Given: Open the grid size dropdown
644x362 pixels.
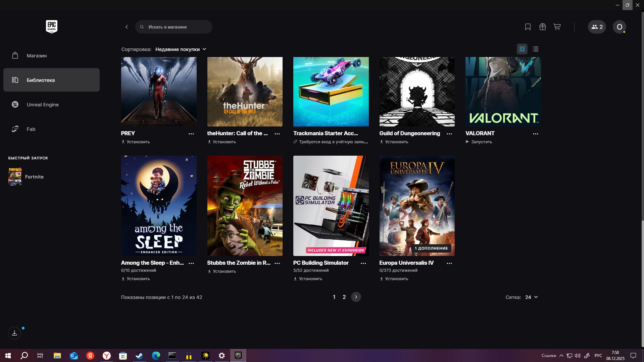Looking at the screenshot, I should (531, 297).
